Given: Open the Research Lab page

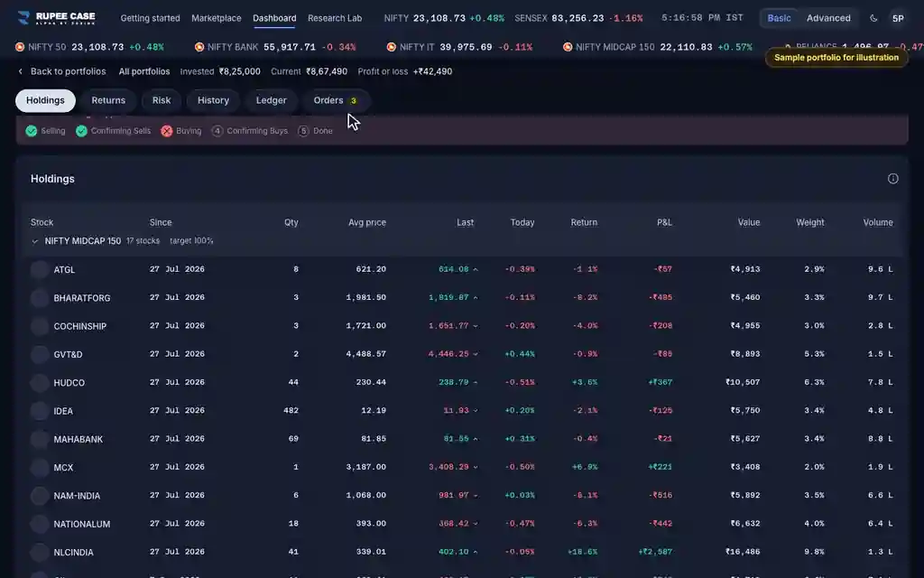Looking at the screenshot, I should click(335, 18).
